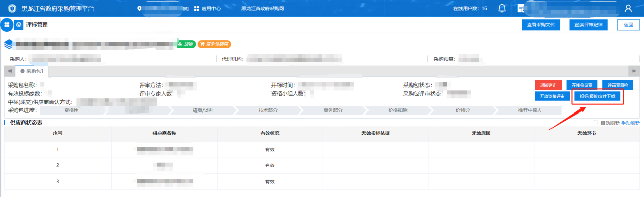
Task: Click 在线用户数: 16 indicator
Action: [x=470, y=9]
